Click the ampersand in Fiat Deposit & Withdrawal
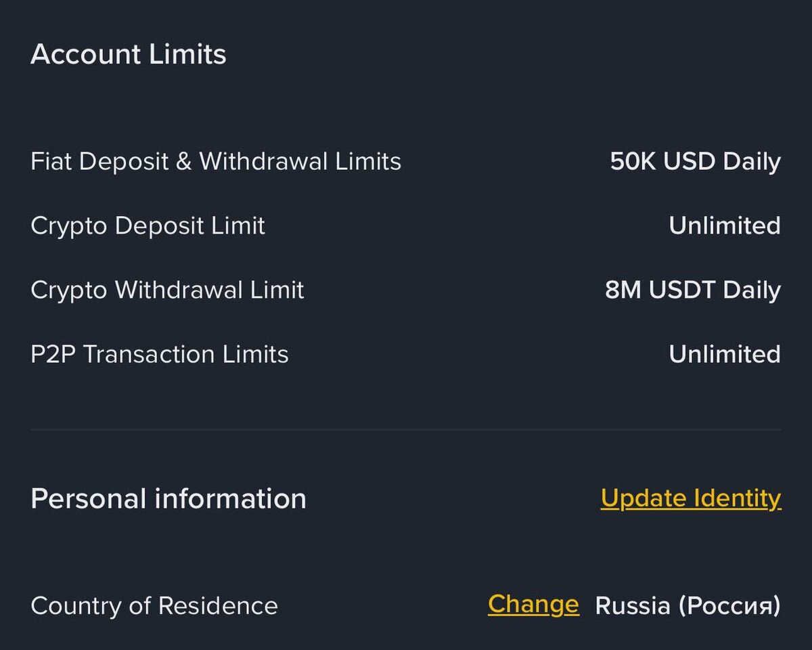 click(x=183, y=162)
